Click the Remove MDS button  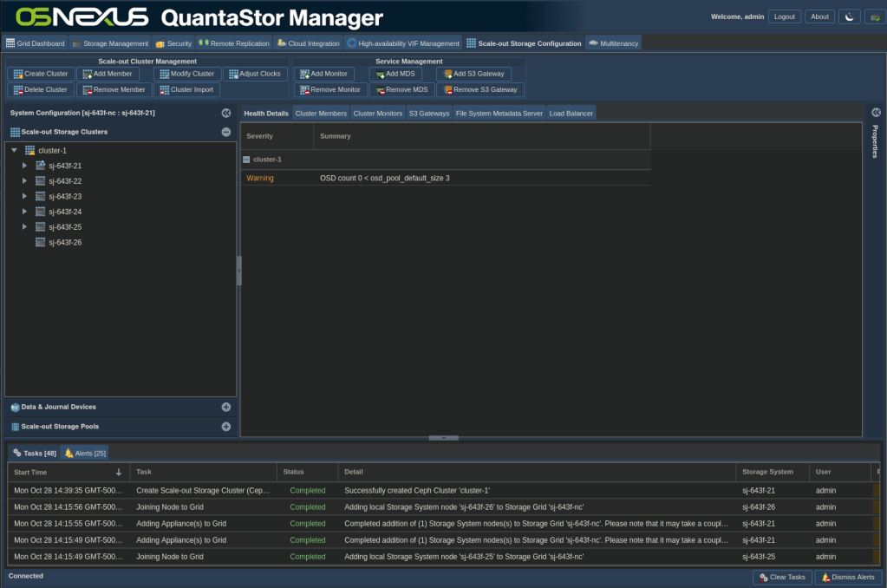click(x=401, y=89)
